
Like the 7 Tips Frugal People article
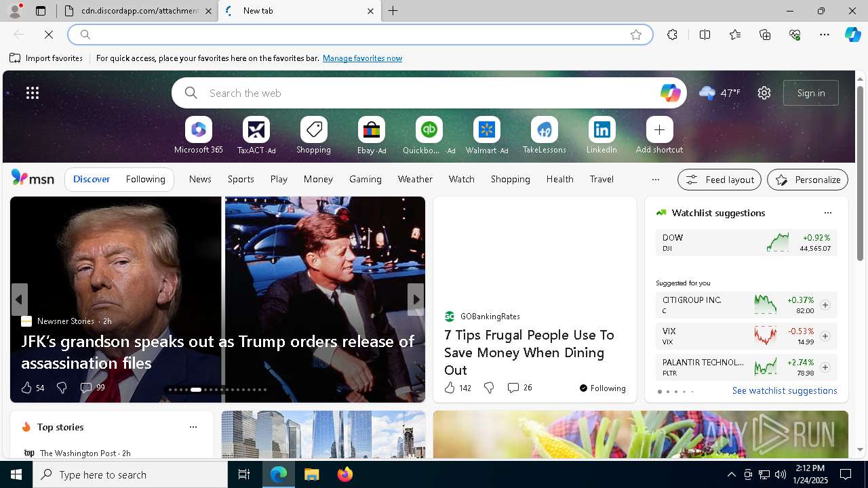(x=457, y=388)
